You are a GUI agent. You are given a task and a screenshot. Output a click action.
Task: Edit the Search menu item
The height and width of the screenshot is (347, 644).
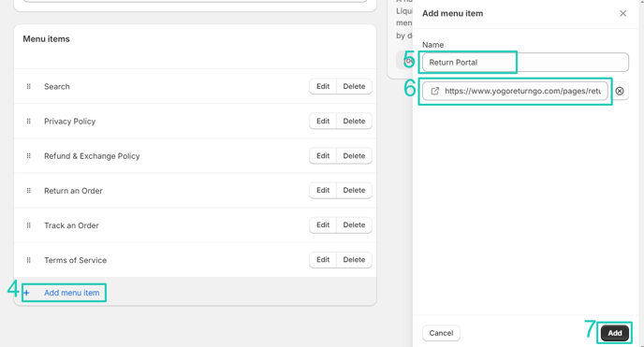(x=323, y=87)
